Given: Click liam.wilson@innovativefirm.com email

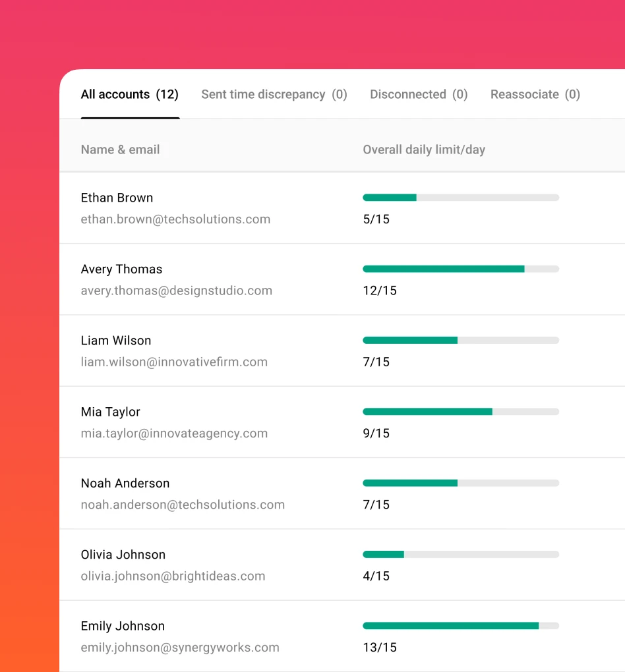Looking at the screenshot, I should 174,362.
